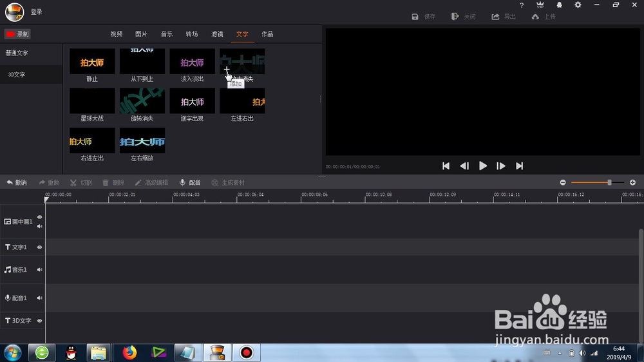
Task: Choose the 右进左出 text effect thumbnail
Action: pyautogui.click(x=92, y=140)
